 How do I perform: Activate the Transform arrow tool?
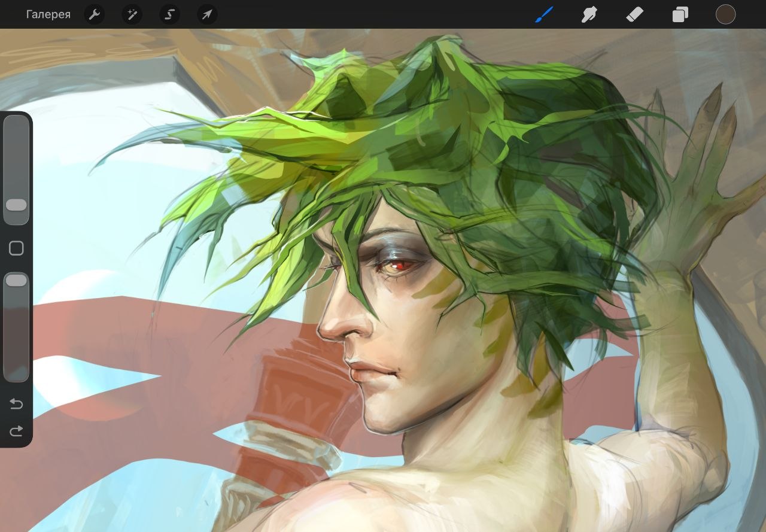207,14
